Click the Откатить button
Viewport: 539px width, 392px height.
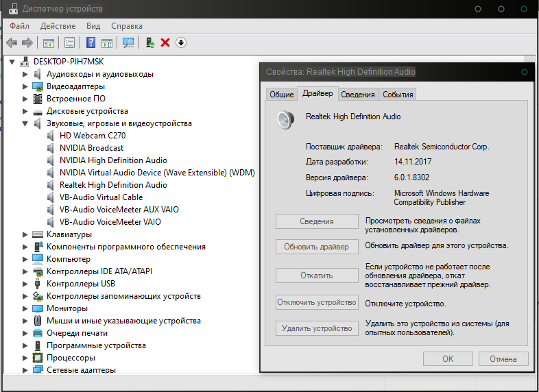[x=317, y=275]
